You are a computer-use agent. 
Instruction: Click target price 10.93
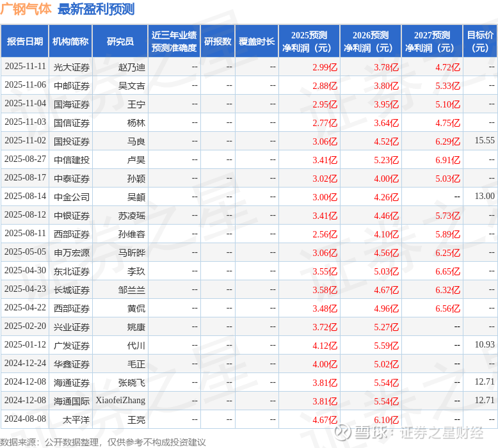[485, 344]
